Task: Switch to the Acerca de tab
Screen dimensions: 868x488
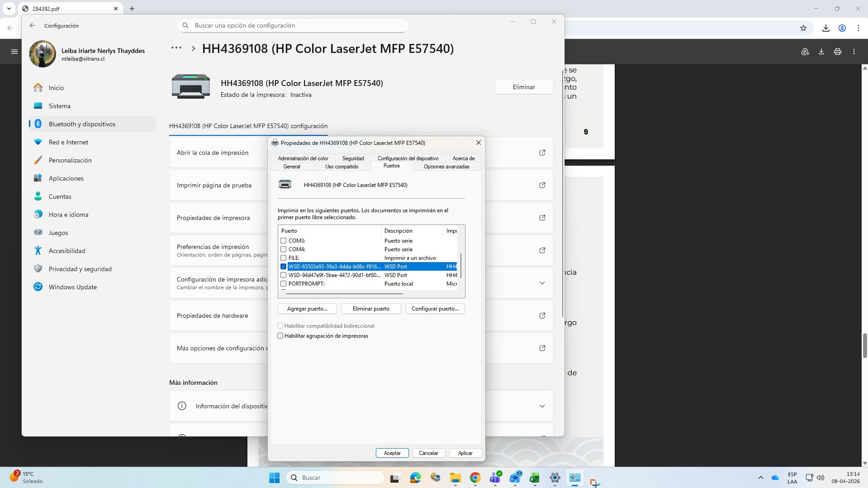Action: click(464, 158)
